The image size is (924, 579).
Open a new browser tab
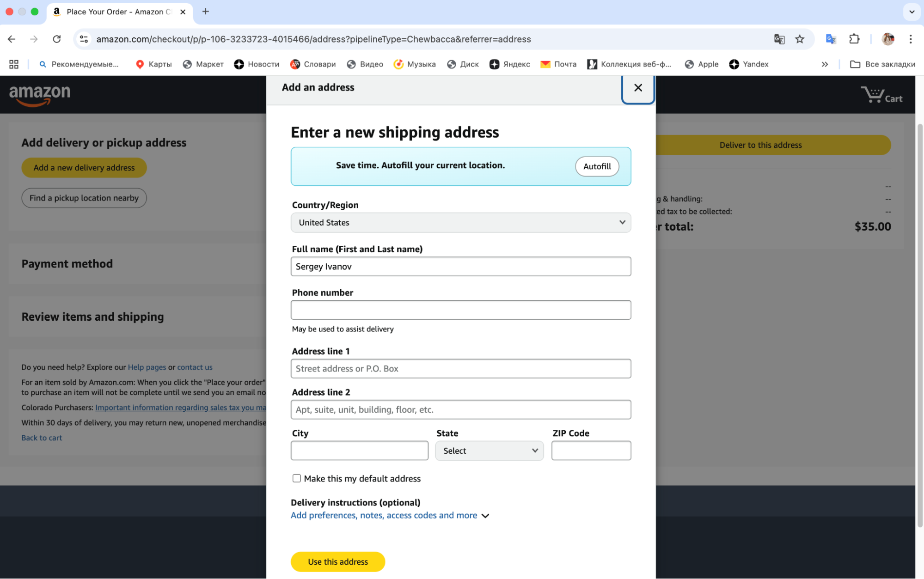coord(206,12)
